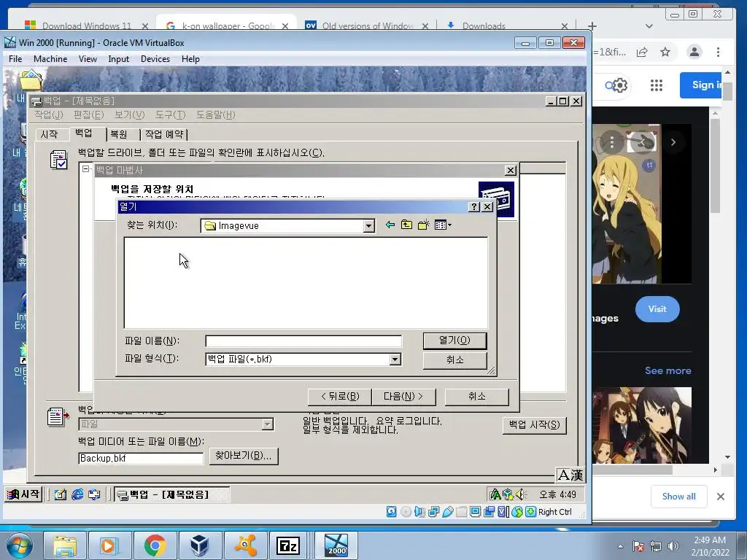Expand the file type dropdown (*.bkf)

[395, 359]
